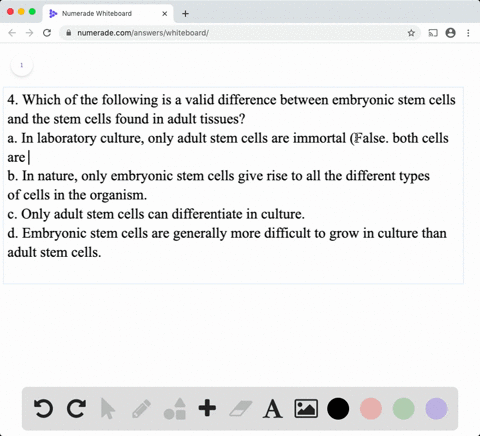Image resolution: width=480 pixels, height=436 pixels.
Task: Open the shapes tool
Action: click(x=175, y=409)
